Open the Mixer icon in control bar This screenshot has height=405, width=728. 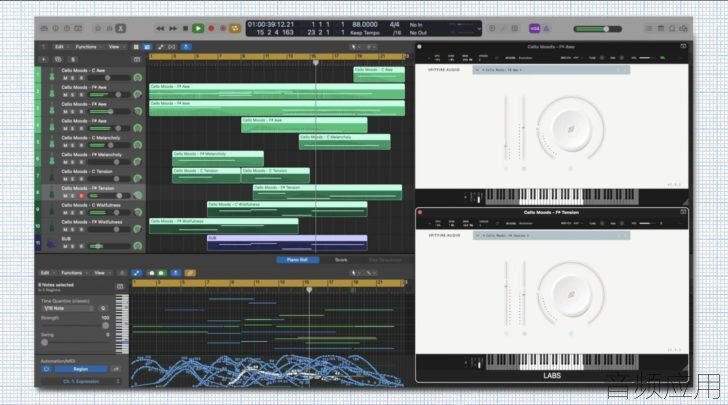tap(110, 28)
